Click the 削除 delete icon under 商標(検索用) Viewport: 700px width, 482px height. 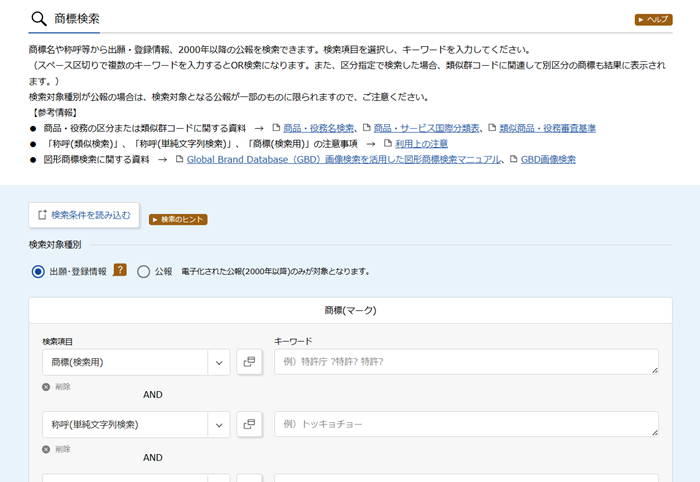coord(46,387)
